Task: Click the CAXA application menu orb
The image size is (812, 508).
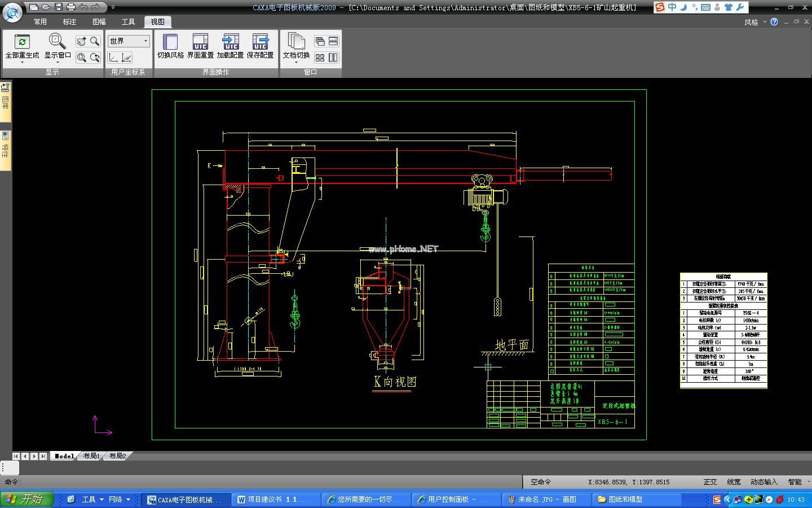Action: pos(12,12)
